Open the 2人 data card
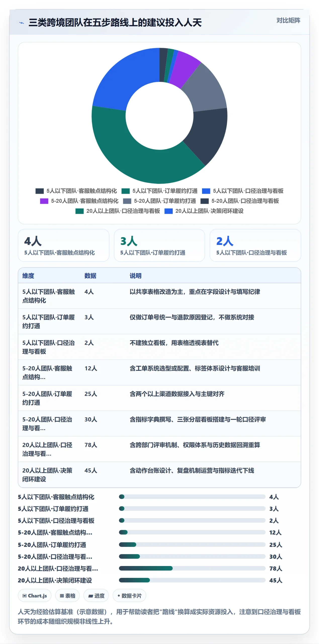The height and width of the screenshot is (644, 319). tap(255, 245)
